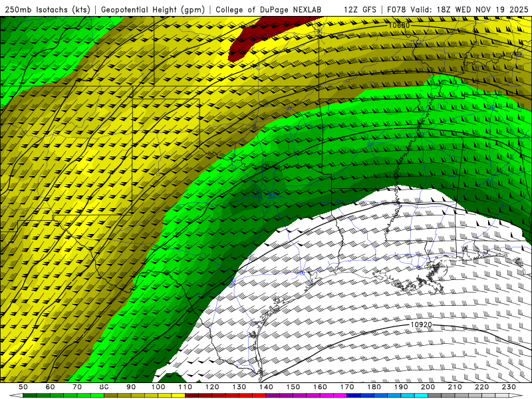Screen dimensions: 532x399
Task: Click the 160 value on the color scale
Action: coord(320,387)
